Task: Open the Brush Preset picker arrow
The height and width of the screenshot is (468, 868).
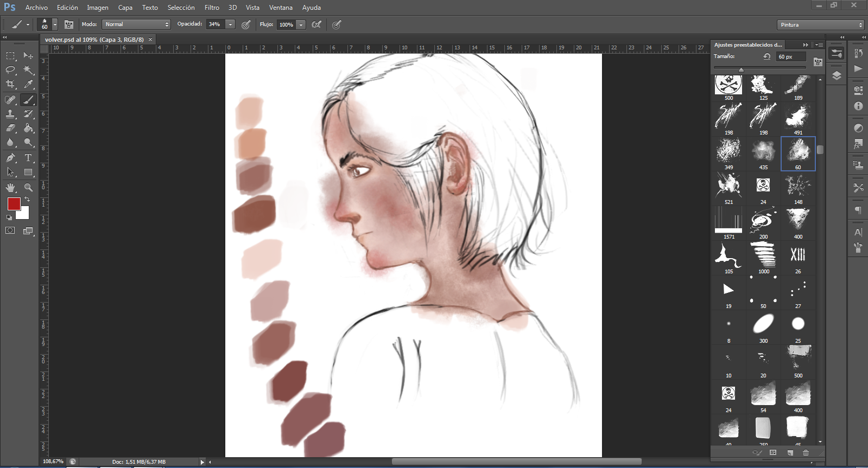Action: (55, 24)
